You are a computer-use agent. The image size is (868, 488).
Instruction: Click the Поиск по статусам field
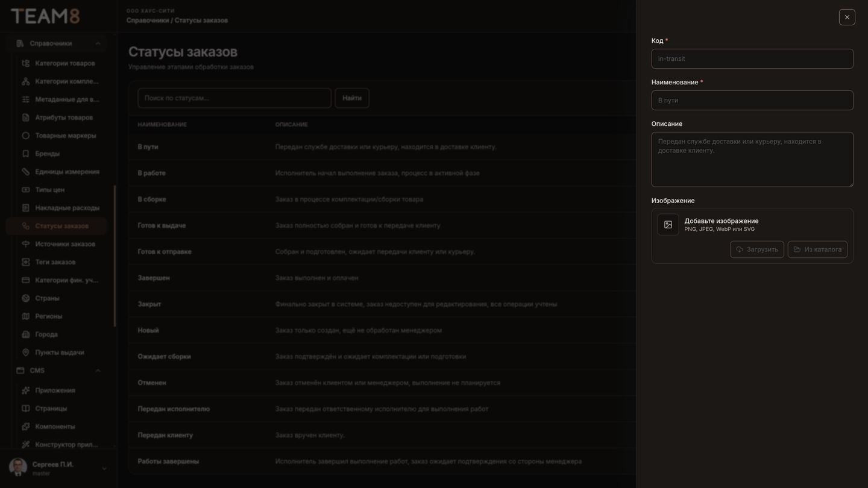coord(234,98)
